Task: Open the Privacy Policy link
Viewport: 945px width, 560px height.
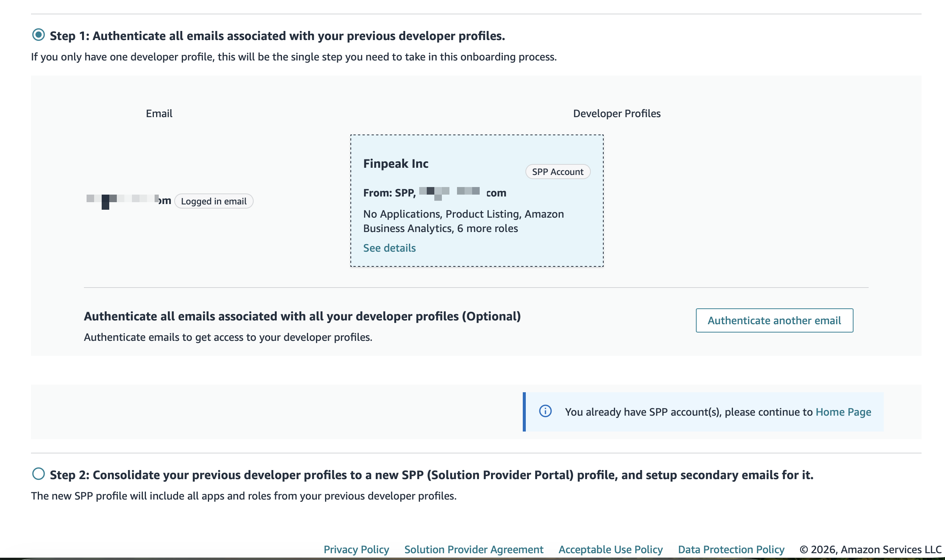Action: point(356,549)
